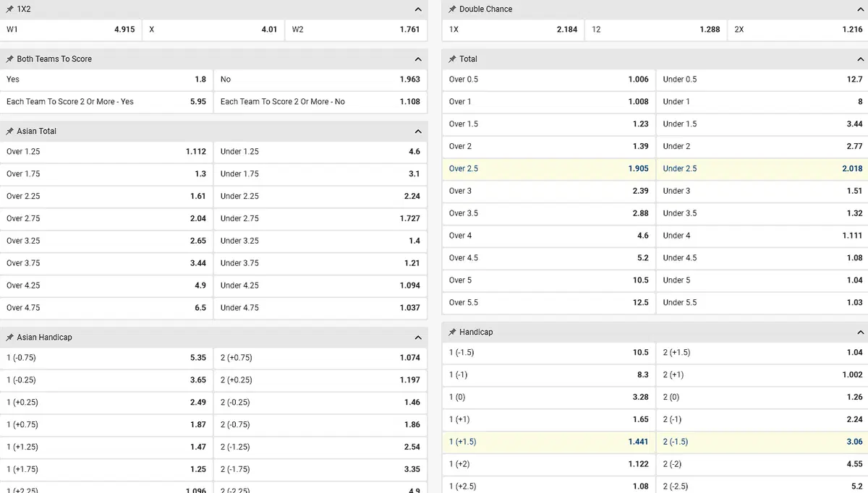The image size is (868, 493).
Task: Choose Asian Handicap 1 (+0.25)
Action: 106,403
